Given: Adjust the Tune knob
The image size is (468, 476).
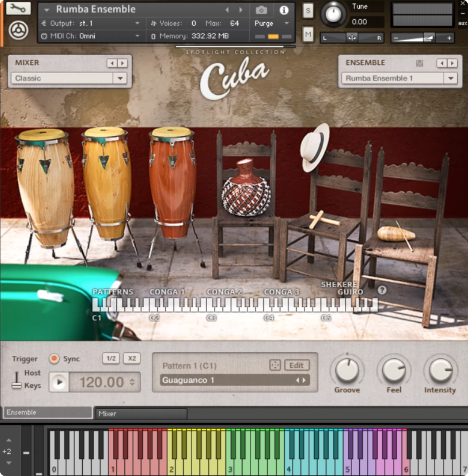Looking at the screenshot, I should click(x=333, y=14).
